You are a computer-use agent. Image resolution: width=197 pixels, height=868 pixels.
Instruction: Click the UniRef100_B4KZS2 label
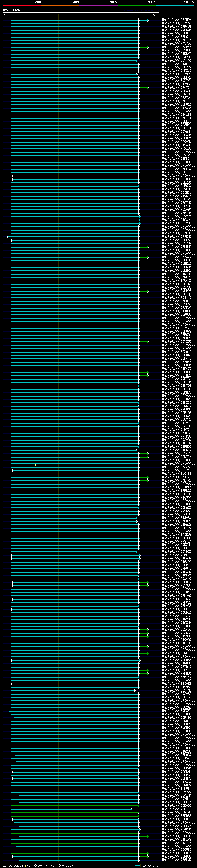coord(177,402)
